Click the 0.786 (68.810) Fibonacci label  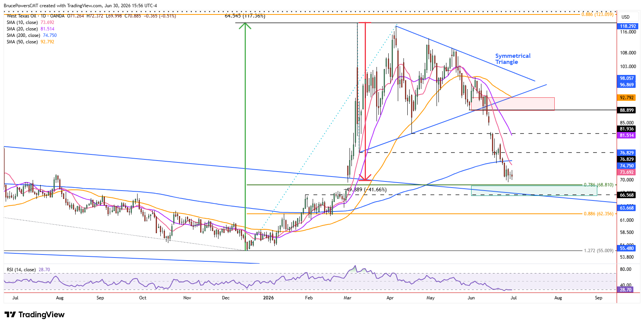pyautogui.click(x=598, y=185)
